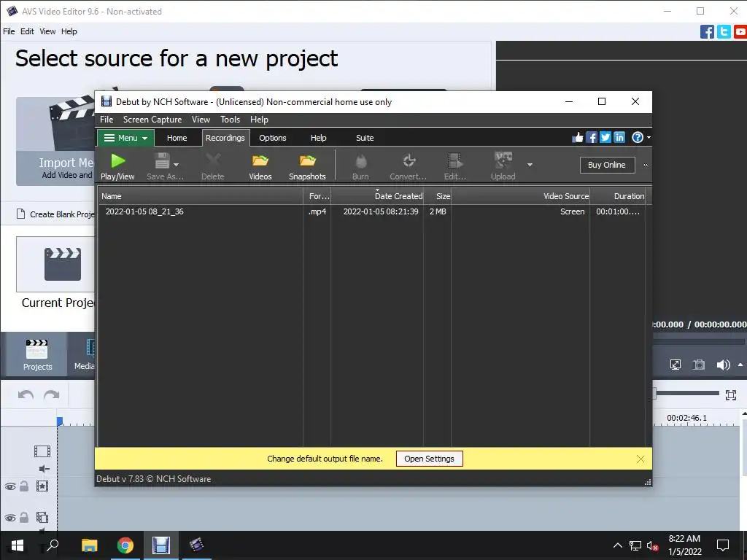Screen dimensions: 747x560
Task: Click the Upload toolbar icon
Action: (x=503, y=166)
